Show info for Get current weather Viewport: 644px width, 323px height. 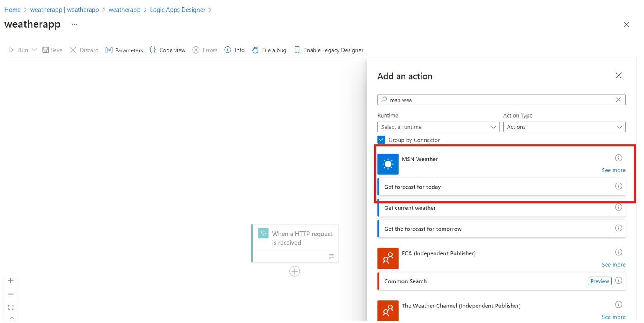[x=619, y=207]
